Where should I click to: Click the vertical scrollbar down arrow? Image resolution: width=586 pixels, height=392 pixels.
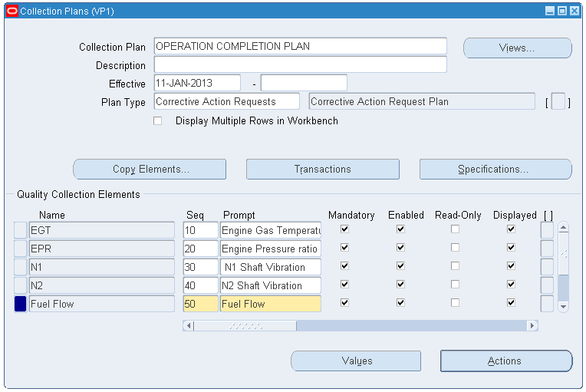(563, 307)
